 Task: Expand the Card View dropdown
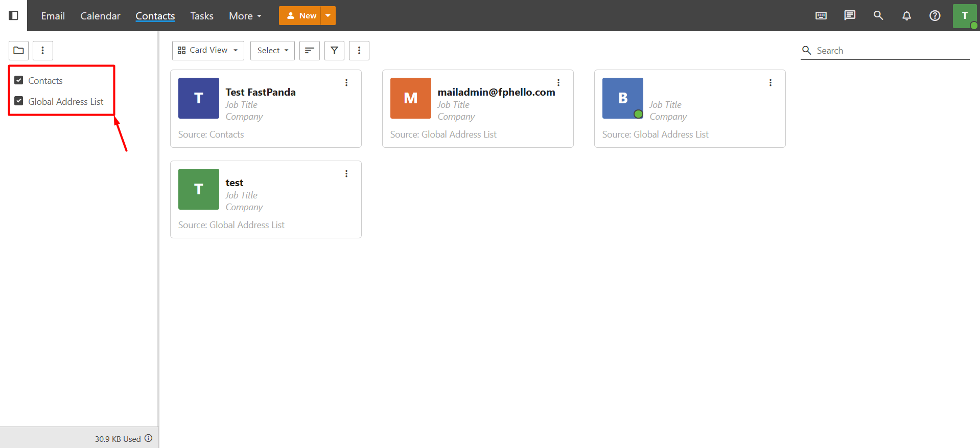click(208, 50)
